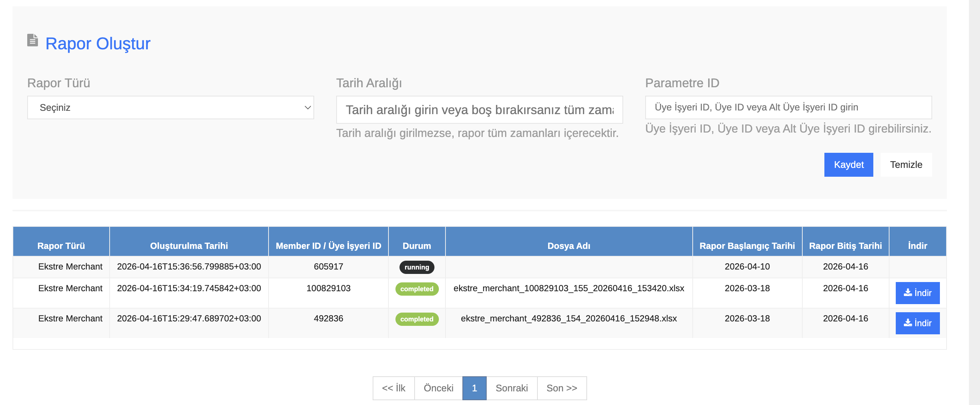Viewport: 980px width, 405px height.
Task: Click the Rapor Oluştur heading
Action: [98, 43]
